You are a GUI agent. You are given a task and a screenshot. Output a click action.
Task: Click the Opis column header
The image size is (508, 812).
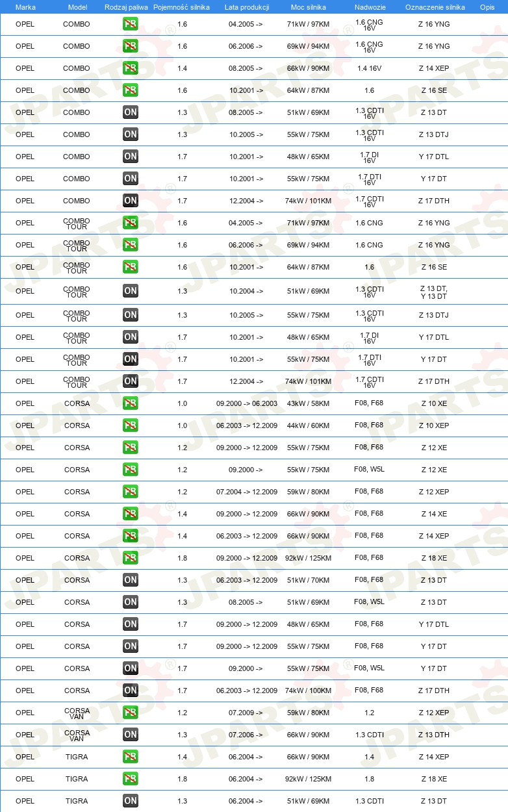[487, 7]
